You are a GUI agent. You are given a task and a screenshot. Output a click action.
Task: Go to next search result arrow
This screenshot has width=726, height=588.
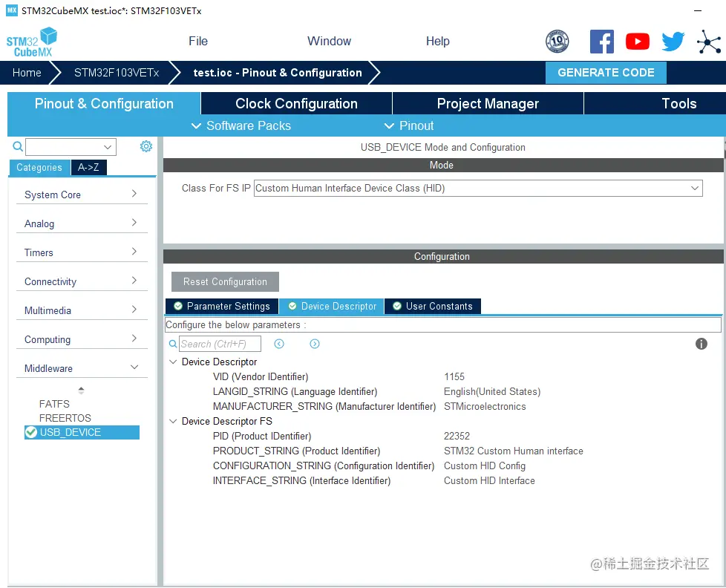pos(315,344)
